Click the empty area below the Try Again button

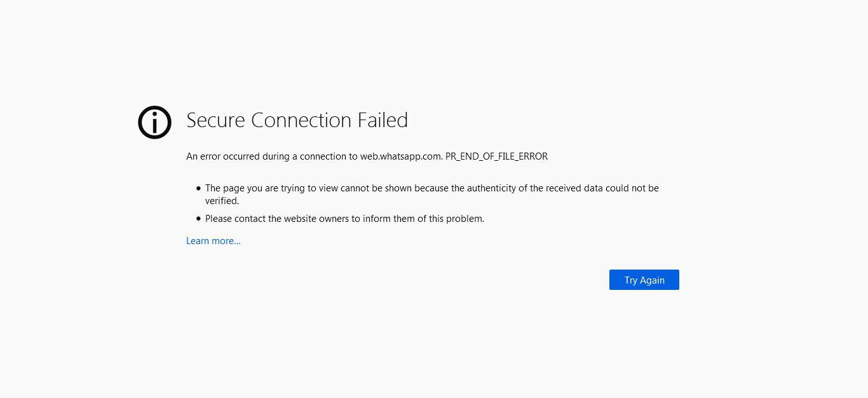[x=644, y=324]
